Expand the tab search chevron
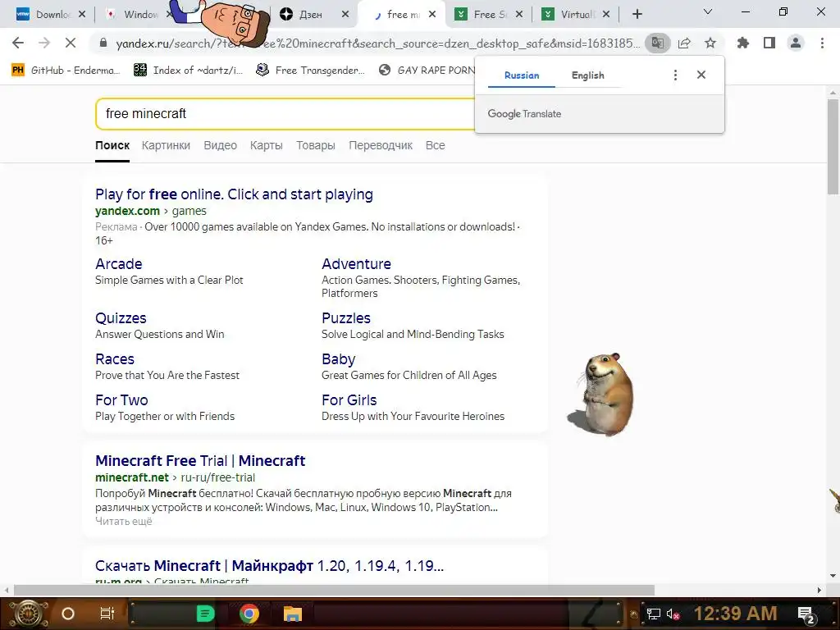The height and width of the screenshot is (630, 840). tap(708, 11)
